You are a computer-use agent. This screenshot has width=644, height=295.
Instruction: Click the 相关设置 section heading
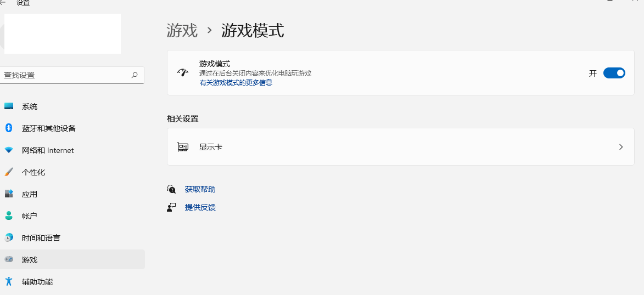[x=182, y=118]
